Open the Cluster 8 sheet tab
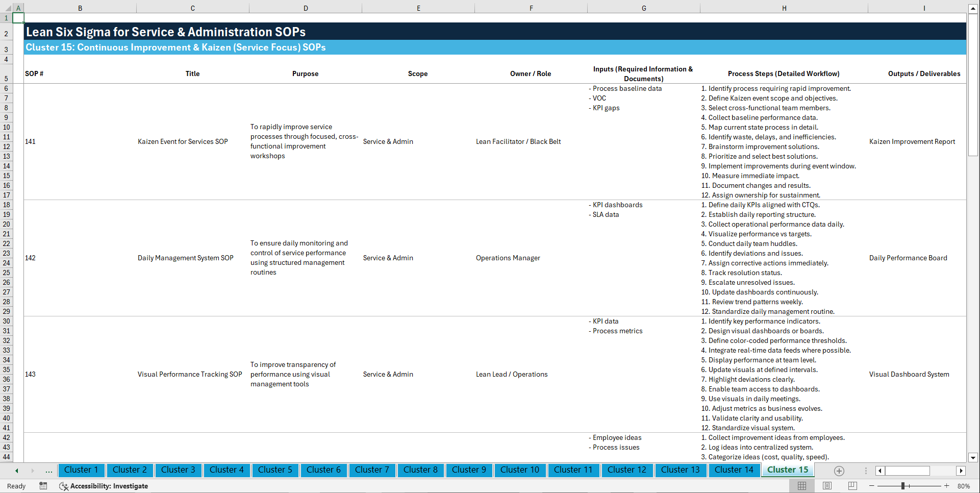This screenshot has height=493, width=980. [x=420, y=470]
